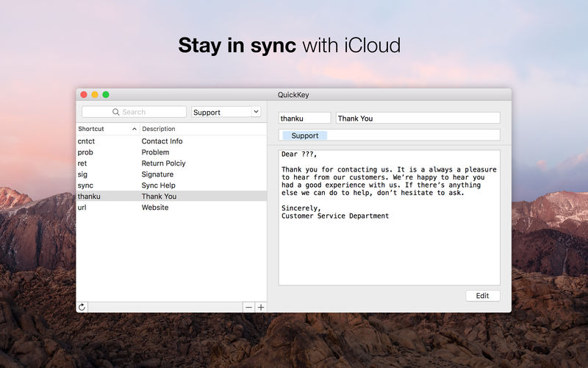Click inside the snippet text area
Screen dimensions: 588x368
tap(389, 217)
